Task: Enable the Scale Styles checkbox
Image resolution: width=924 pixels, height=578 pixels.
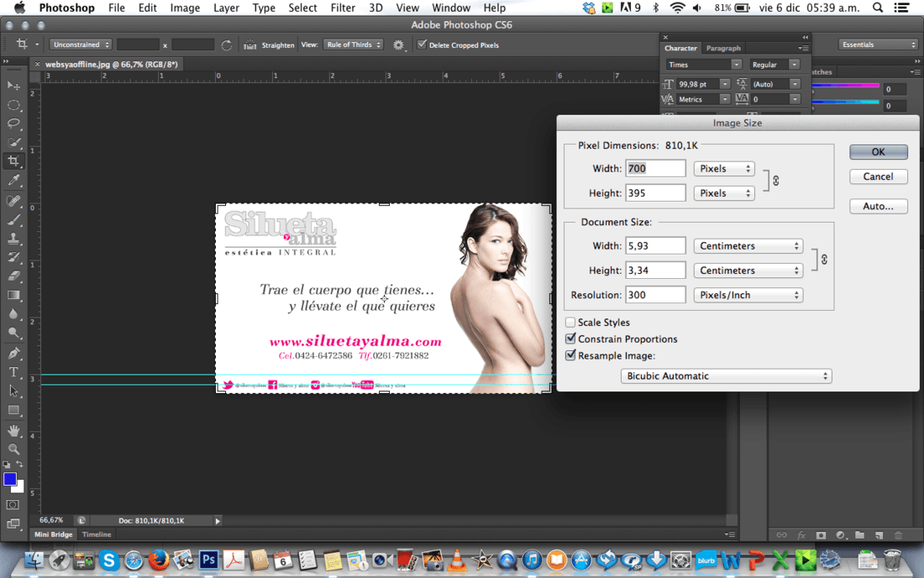Action: pyautogui.click(x=570, y=323)
